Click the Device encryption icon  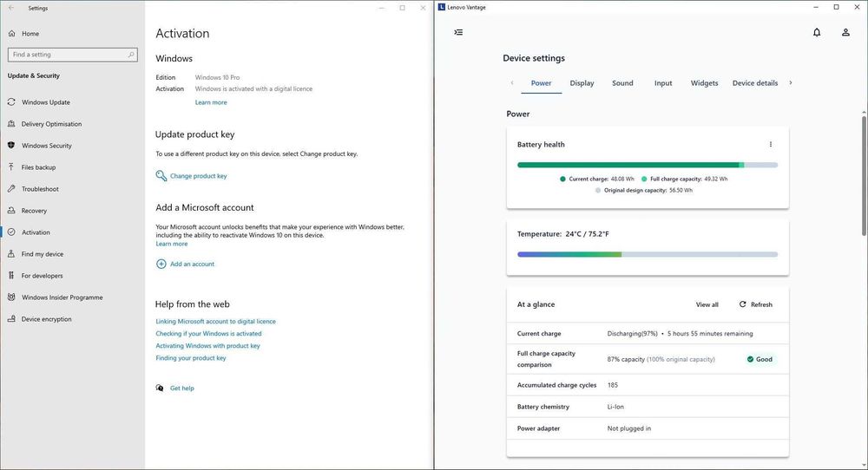[11, 319]
